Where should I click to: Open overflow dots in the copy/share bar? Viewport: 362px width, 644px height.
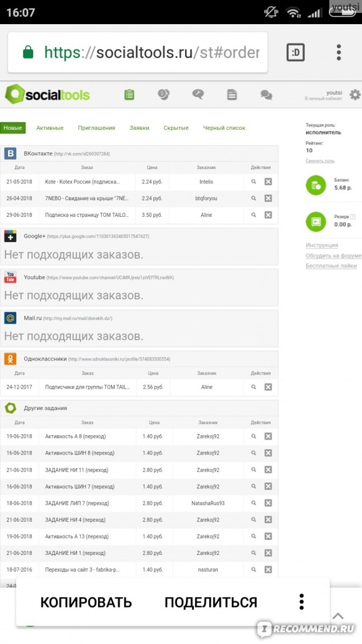[302, 602]
